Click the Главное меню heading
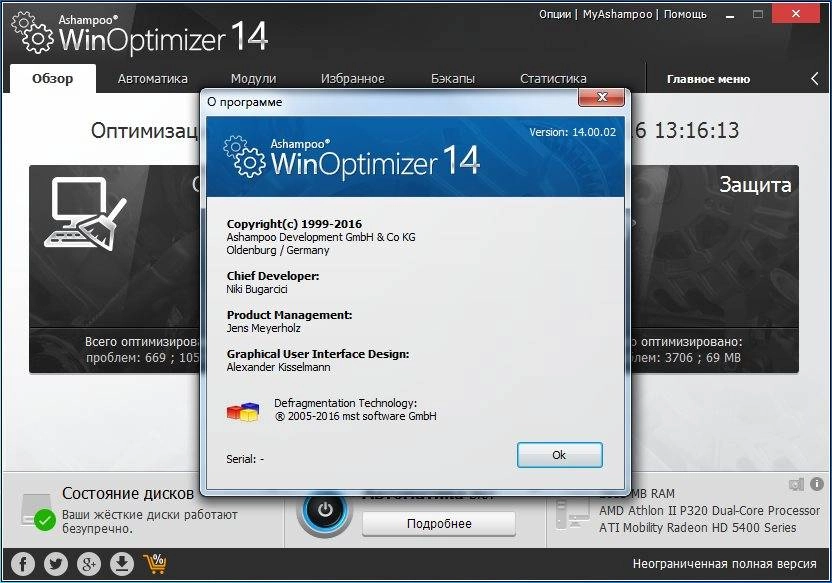The image size is (832, 583). click(x=708, y=79)
